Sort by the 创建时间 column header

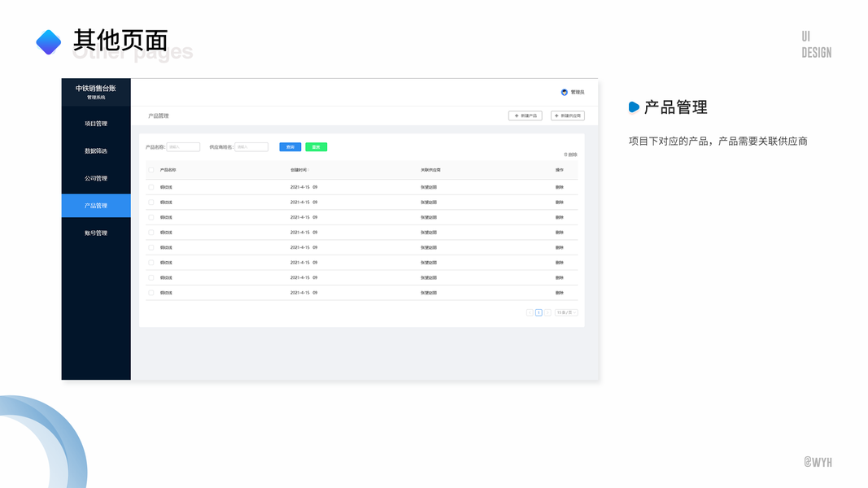point(299,170)
